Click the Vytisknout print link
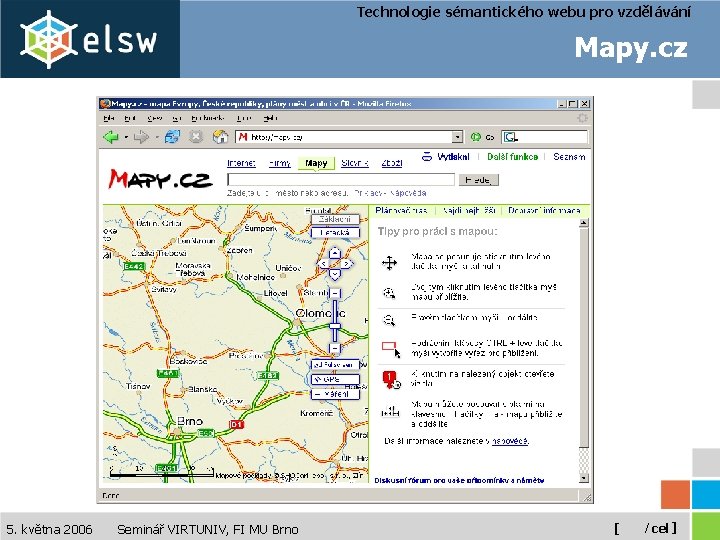Screen dimensions: 720x540 (x=453, y=157)
